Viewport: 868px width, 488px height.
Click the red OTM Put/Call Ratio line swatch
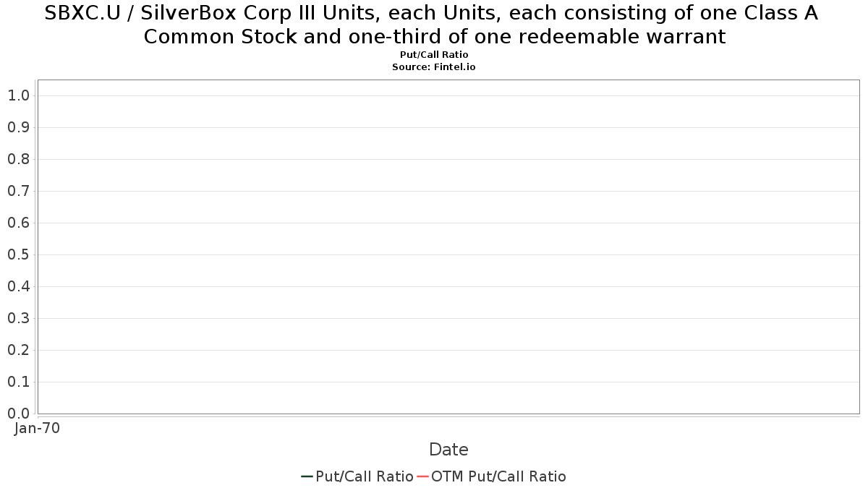[x=423, y=476]
